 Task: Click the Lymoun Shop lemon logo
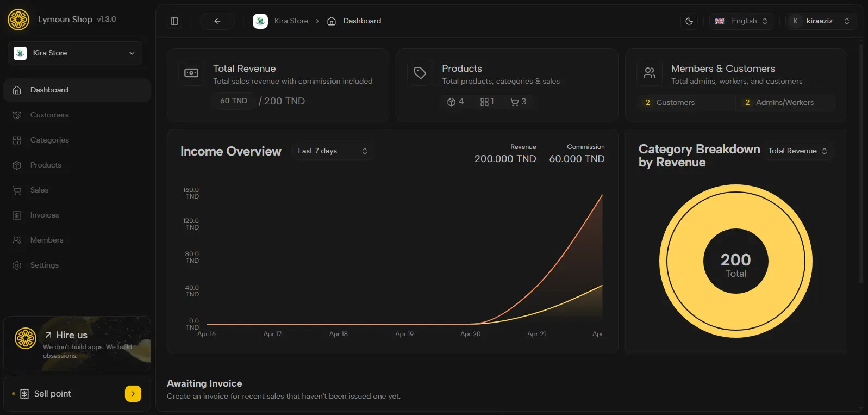click(x=18, y=20)
